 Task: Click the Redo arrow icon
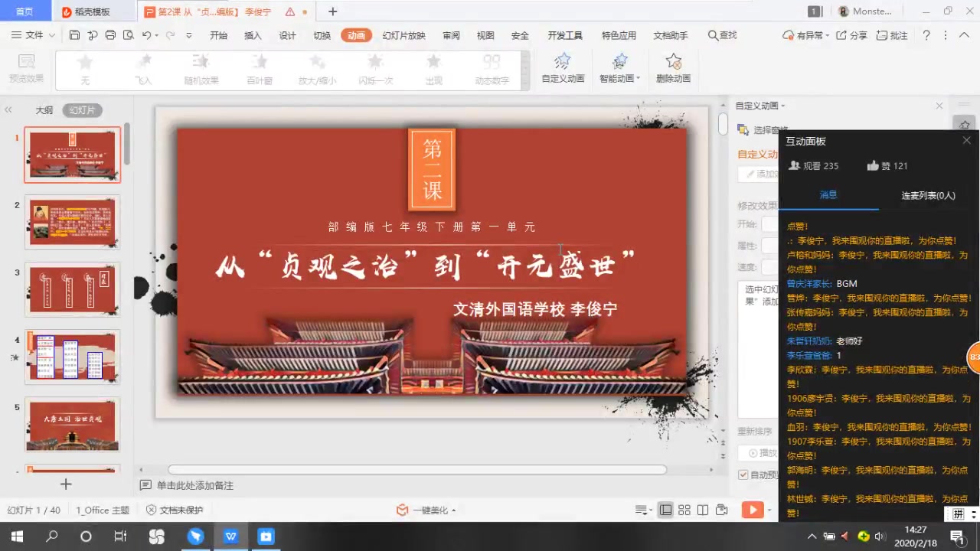[170, 35]
